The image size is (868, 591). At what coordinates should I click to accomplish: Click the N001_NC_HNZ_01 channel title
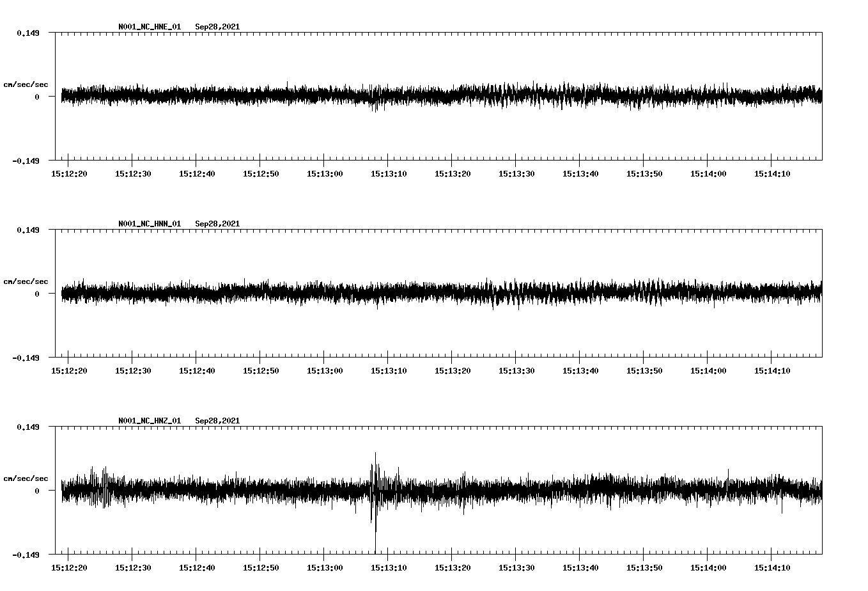point(150,421)
